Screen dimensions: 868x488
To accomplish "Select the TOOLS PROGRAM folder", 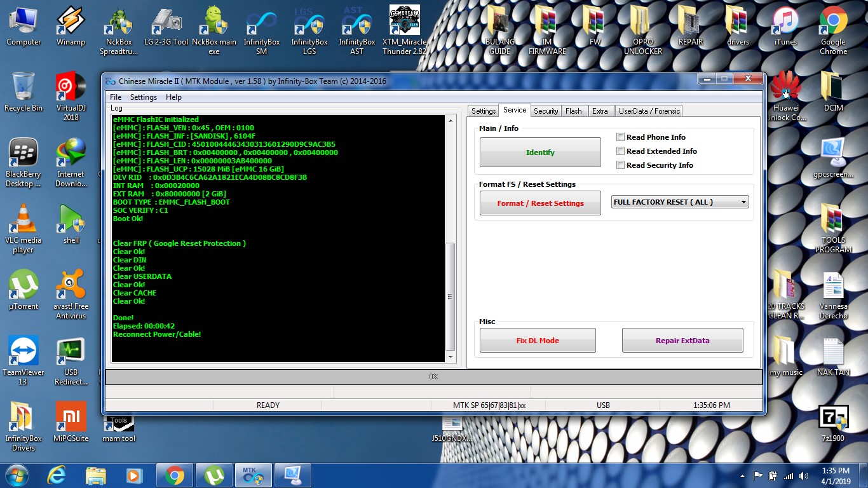I will click(833, 229).
